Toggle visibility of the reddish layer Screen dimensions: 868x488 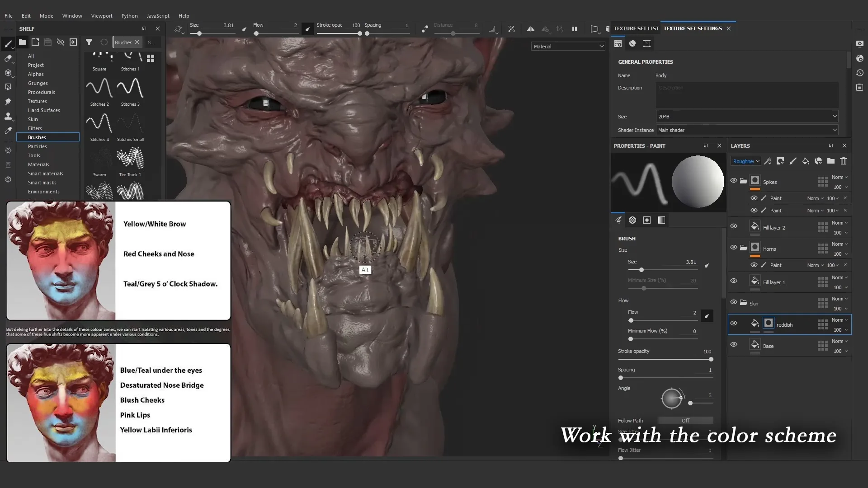point(733,323)
